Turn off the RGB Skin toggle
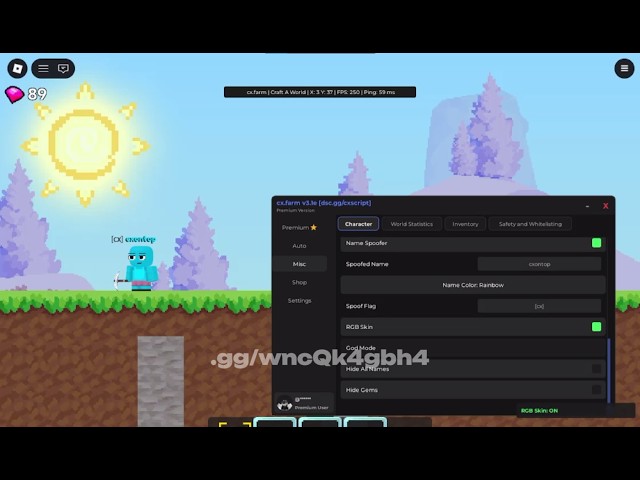 (x=596, y=327)
